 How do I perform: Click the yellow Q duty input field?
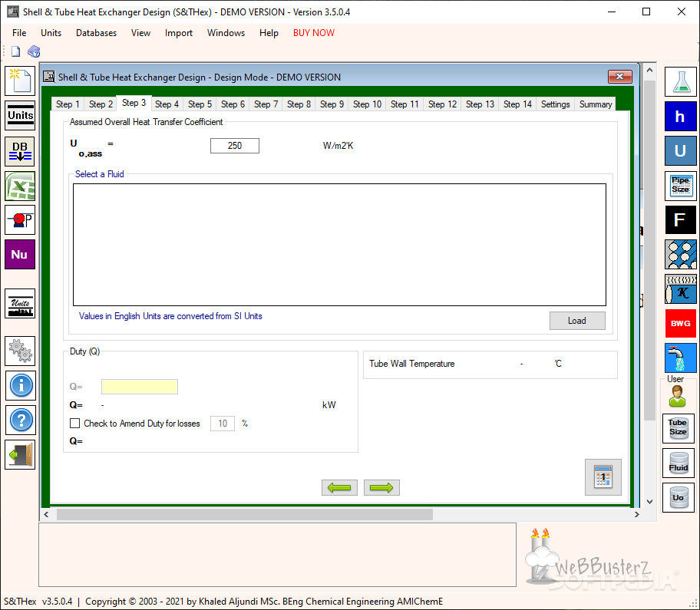coord(140,387)
